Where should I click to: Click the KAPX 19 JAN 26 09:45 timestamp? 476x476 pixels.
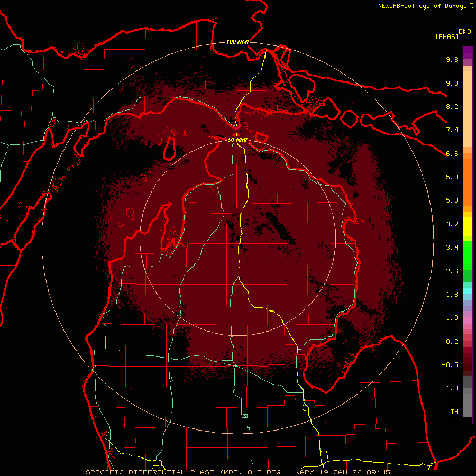point(342,472)
